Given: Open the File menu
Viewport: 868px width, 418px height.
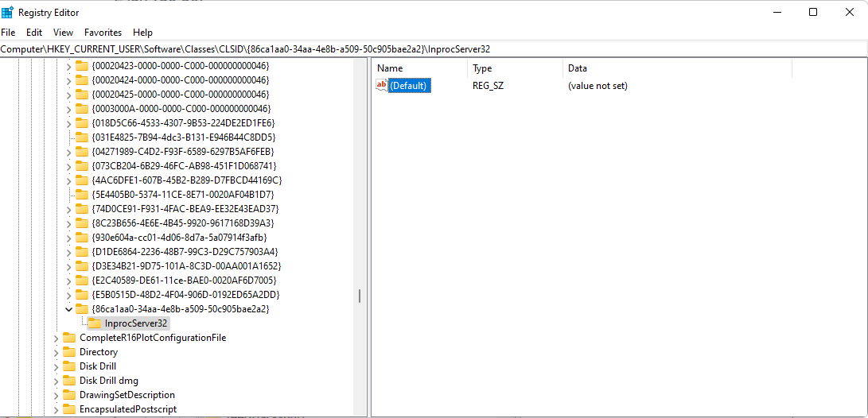Looking at the screenshot, I should click(x=8, y=33).
